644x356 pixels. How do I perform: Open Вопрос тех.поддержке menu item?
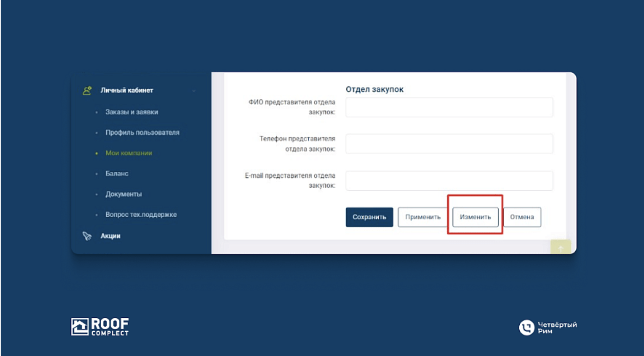141,215
